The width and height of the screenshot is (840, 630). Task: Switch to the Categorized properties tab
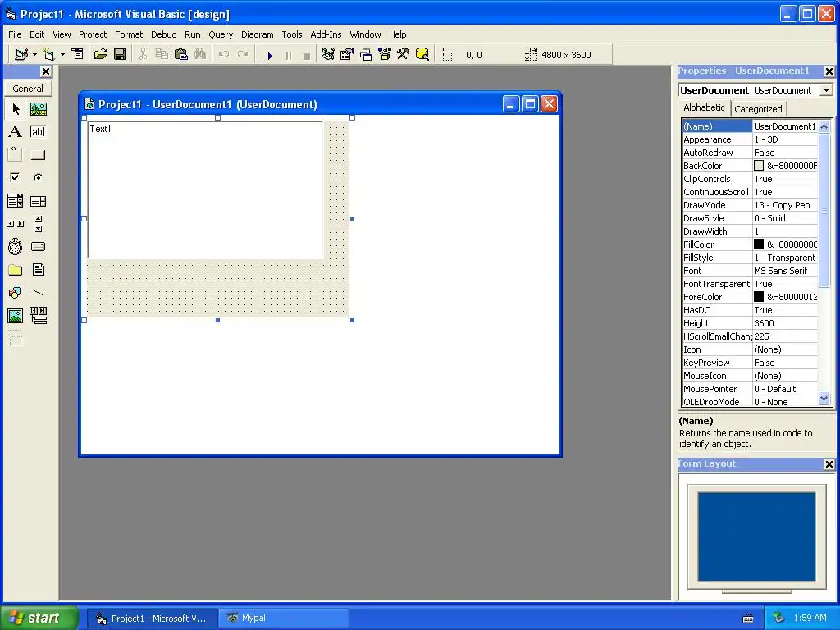pyautogui.click(x=758, y=109)
